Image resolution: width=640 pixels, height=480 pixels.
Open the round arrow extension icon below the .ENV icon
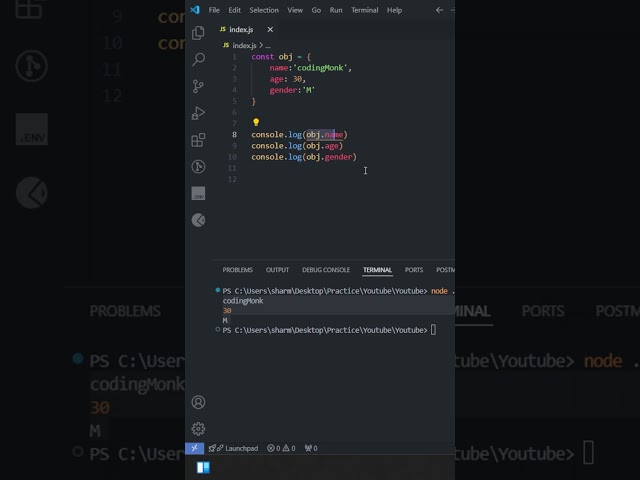point(198,220)
